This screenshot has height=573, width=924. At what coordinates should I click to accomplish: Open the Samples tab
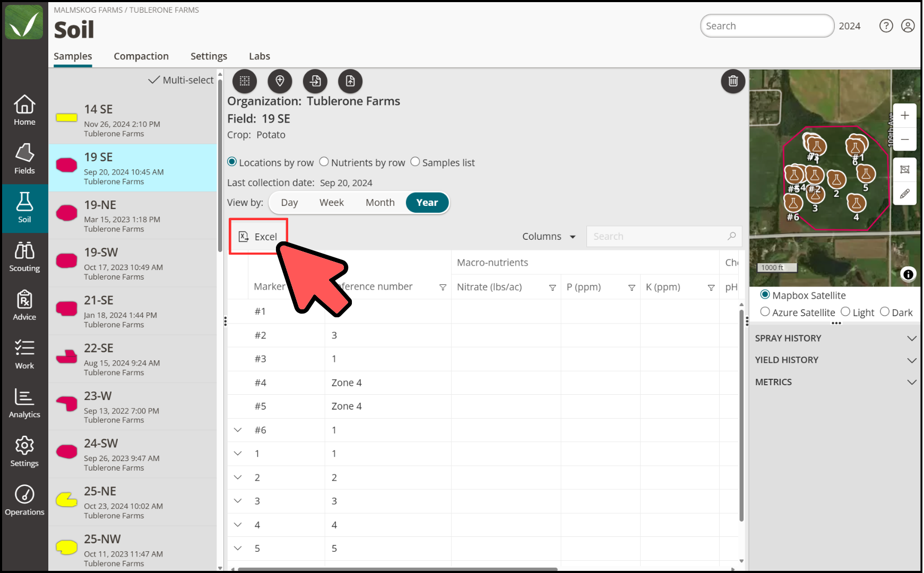click(x=73, y=56)
